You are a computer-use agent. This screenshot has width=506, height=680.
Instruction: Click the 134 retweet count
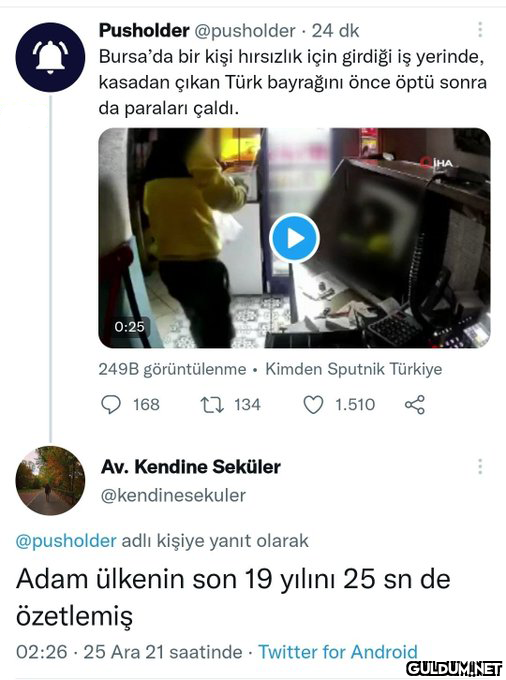point(248,405)
